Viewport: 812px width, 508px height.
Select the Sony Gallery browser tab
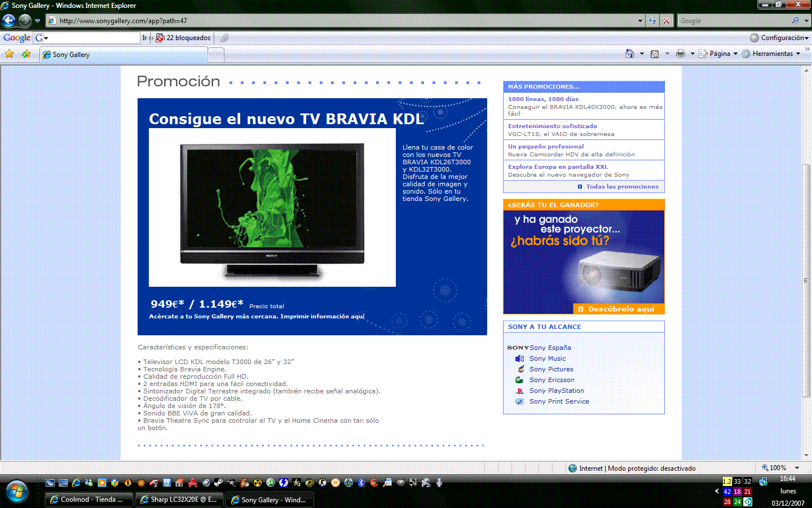tap(124, 55)
